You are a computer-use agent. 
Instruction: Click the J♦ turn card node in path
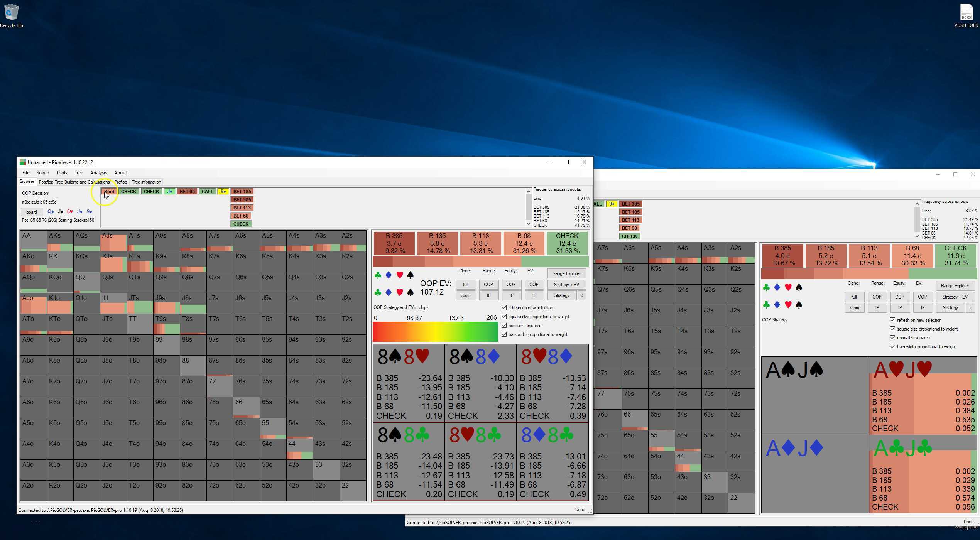(169, 191)
